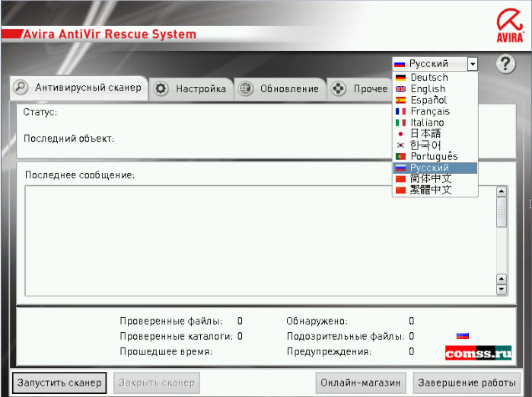Open the help question mark icon
The width and height of the screenshot is (532, 397).
pyautogui.click(x=505, y=64)
